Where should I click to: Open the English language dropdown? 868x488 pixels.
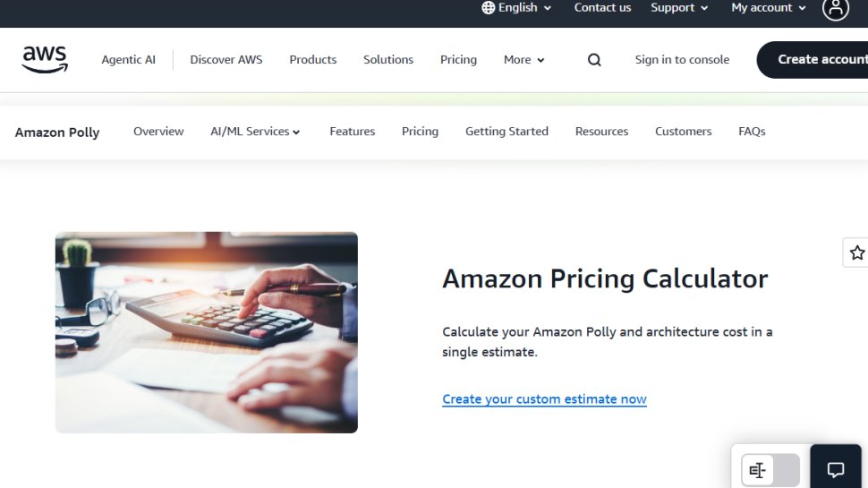516,8
